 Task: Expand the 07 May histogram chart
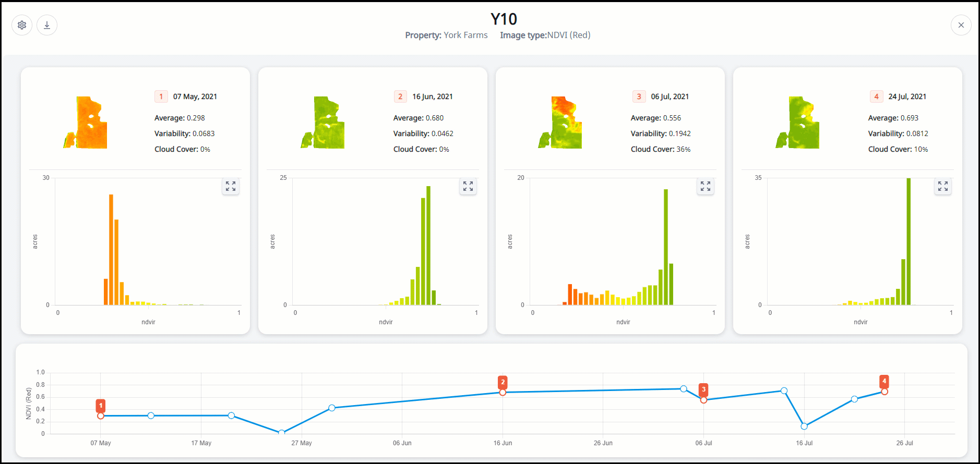(231, 186)
